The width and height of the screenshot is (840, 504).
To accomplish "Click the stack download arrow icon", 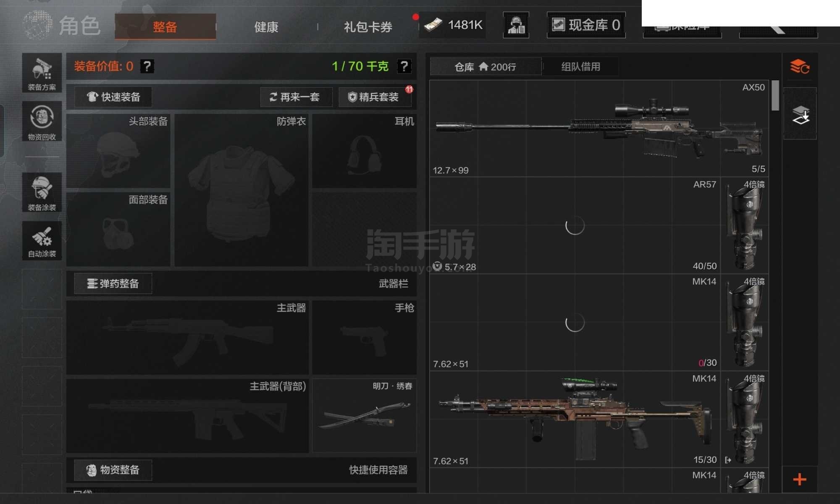I will (x=800, y=114).
